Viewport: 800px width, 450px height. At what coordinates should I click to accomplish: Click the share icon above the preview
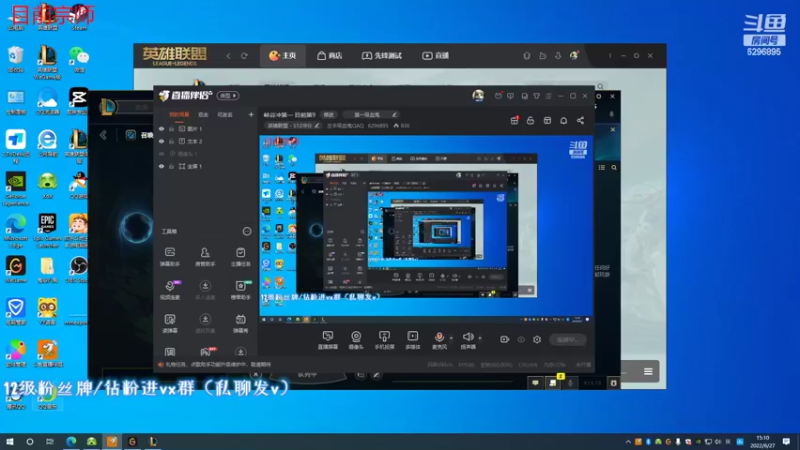click(580, 120)
